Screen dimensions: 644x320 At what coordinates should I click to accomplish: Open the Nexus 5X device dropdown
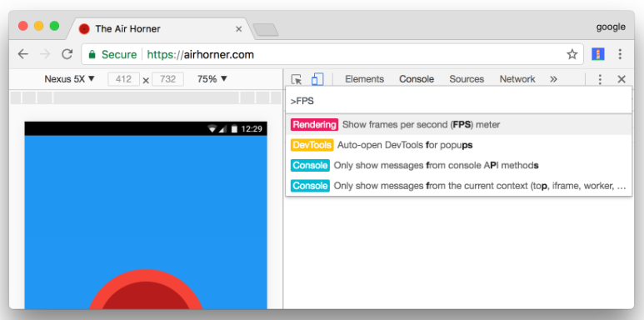coord(69,79)
